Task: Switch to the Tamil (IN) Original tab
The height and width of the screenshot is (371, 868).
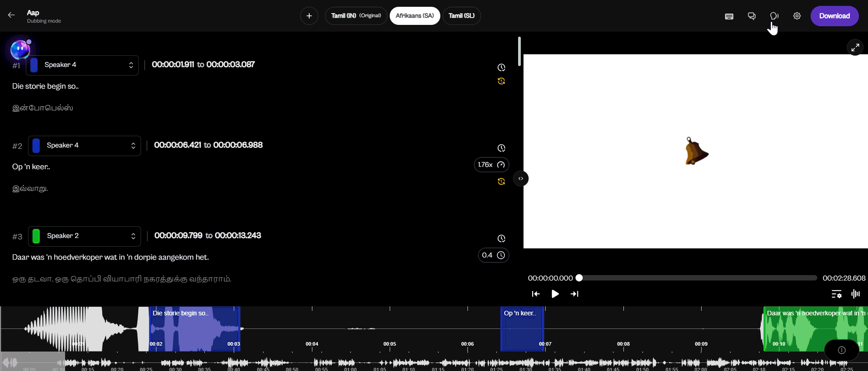Action: click(356, 16)
